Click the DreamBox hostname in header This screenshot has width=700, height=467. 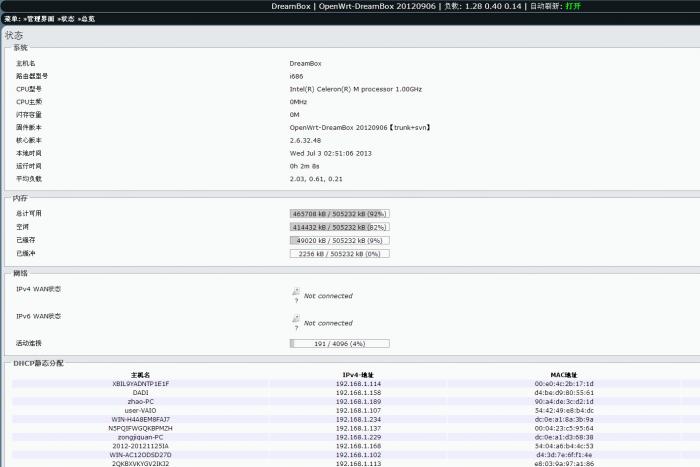pyautogui.click(x=291, y=6)
